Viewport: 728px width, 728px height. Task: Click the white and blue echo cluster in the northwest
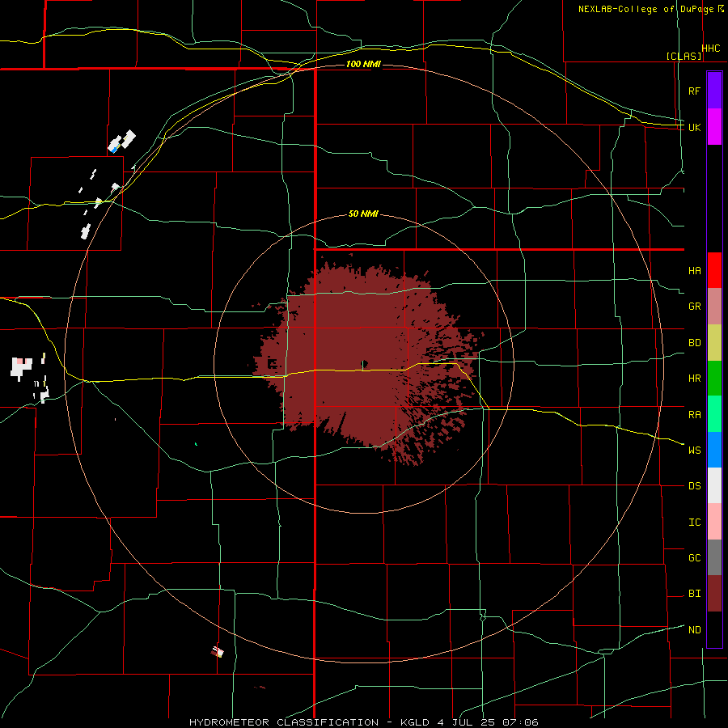121,141
